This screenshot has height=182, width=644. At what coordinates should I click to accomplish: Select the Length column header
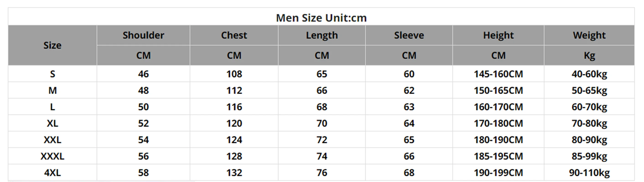tap(322, 35)
